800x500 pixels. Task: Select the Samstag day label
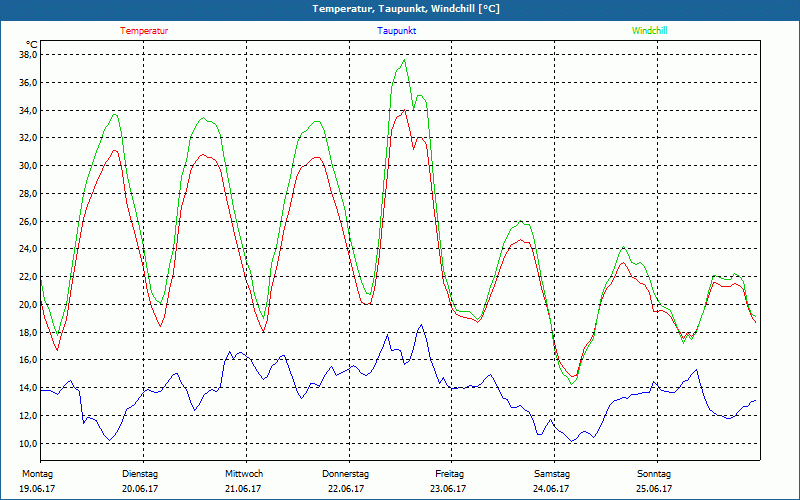click(552, 473)
